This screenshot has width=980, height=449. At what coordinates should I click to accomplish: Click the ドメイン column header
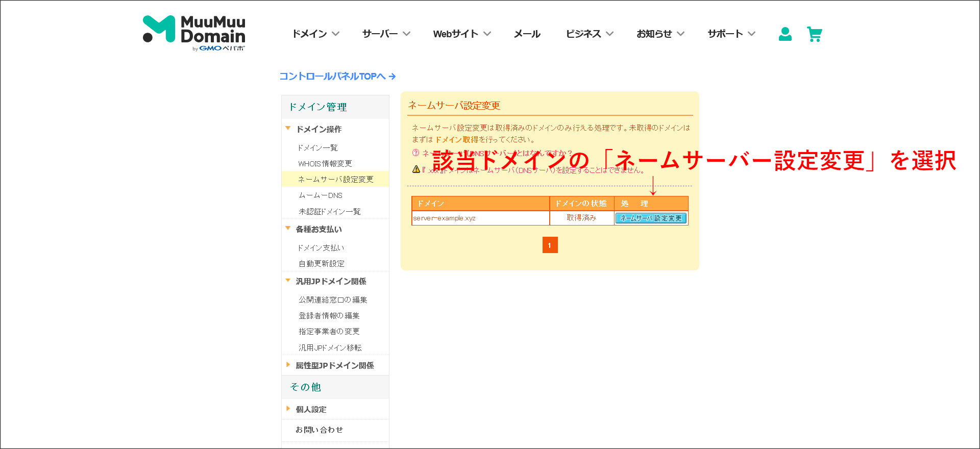click(x=480, y=204)
